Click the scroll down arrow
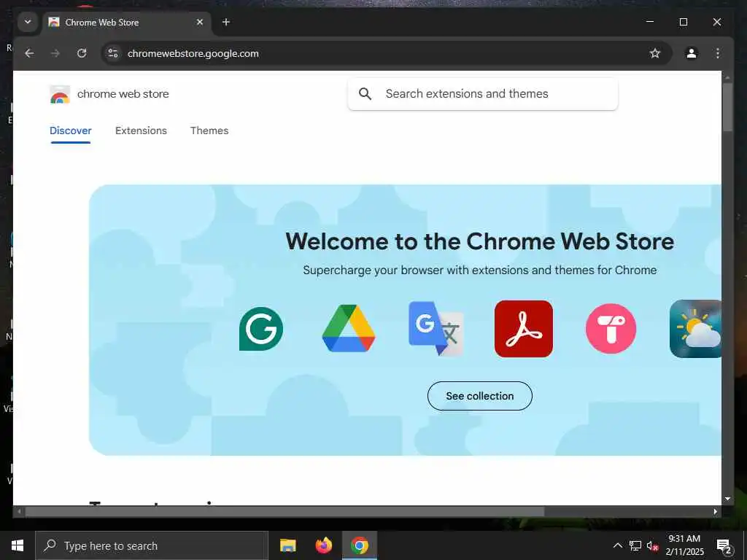This screenshot has height=560, width=747. click(727, 499)
